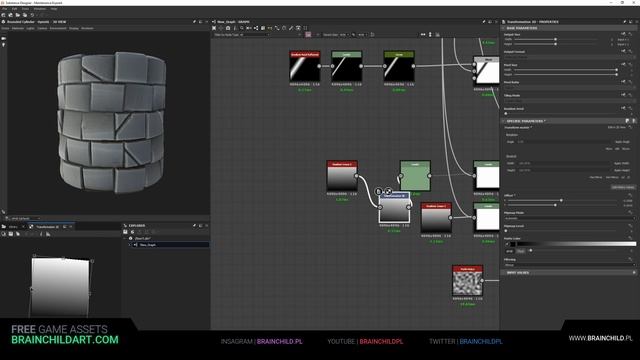
Task: Click the magnifier icon in graph toolbar
Action: click(242, 28)
